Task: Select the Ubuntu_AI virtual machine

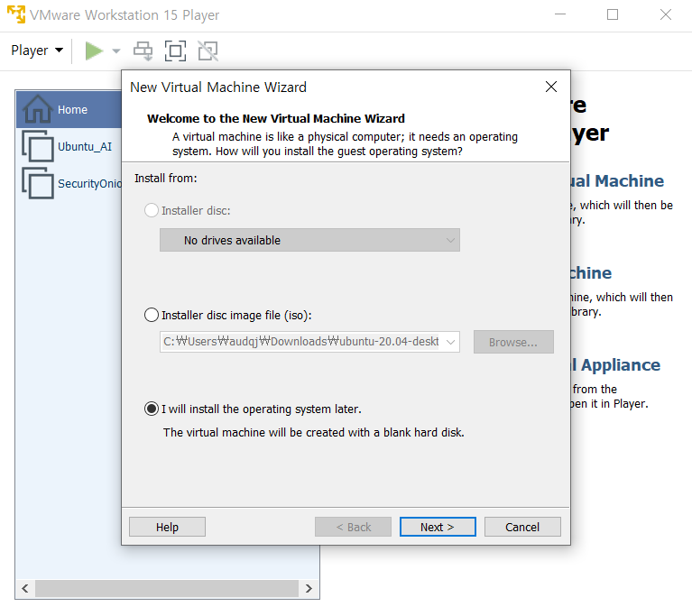Action: pyautogui.click(x=69, y=146)
